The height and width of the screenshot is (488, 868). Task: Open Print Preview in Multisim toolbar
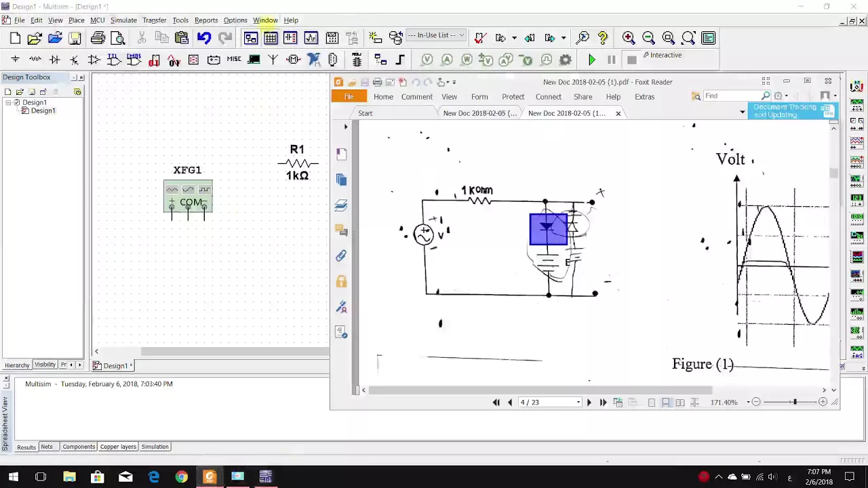coord(117,38)
